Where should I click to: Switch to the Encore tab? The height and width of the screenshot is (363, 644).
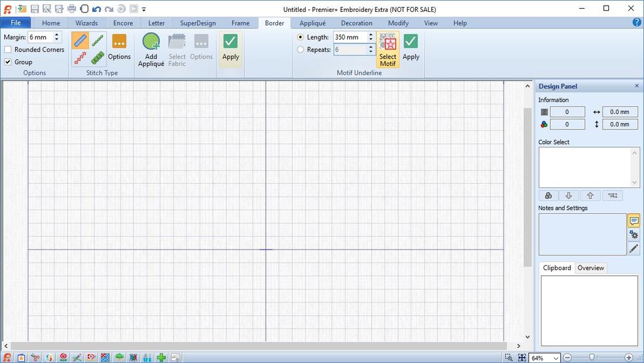click(x=123, y=23)
